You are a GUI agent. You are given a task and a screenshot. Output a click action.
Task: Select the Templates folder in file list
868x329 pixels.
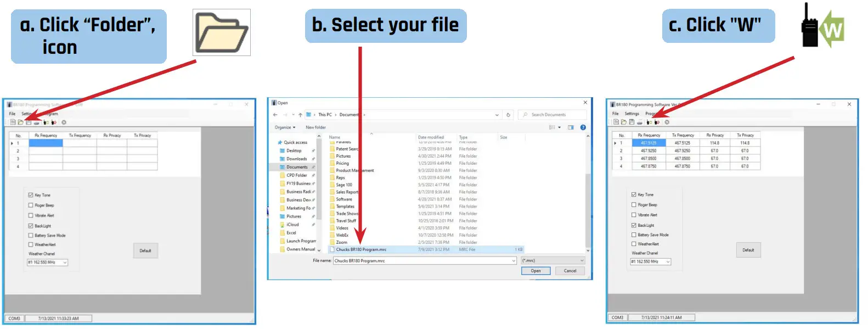pyautogui.click(x=345, y=207)
